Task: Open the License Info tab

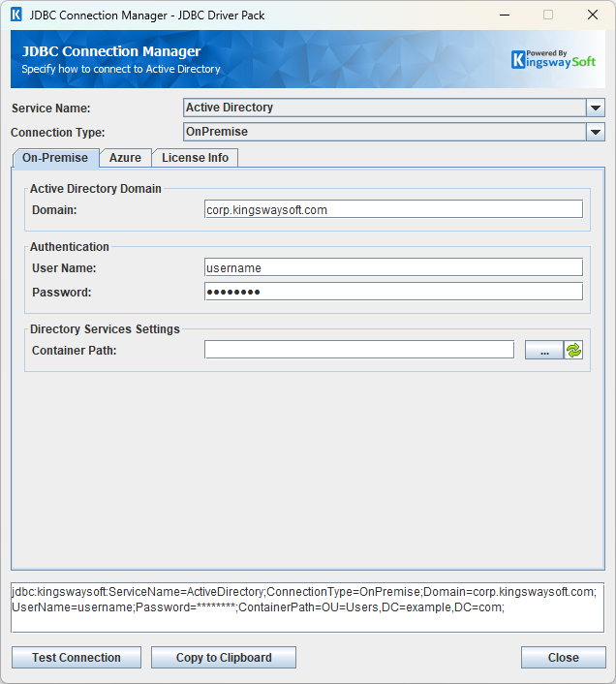Action: tap(195, 158)
